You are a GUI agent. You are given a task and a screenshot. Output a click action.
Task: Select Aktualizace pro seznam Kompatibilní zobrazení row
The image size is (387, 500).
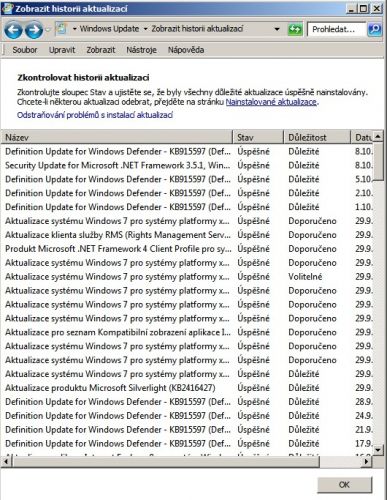187,332
